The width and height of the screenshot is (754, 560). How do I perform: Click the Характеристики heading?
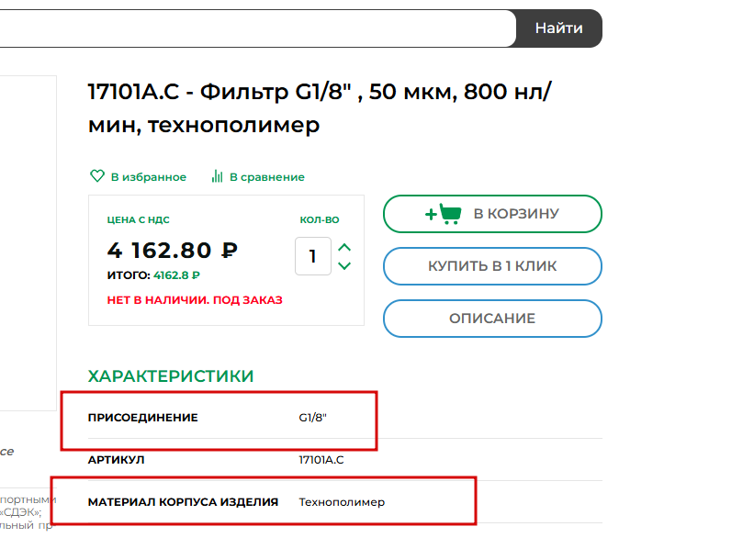[171, 376]
